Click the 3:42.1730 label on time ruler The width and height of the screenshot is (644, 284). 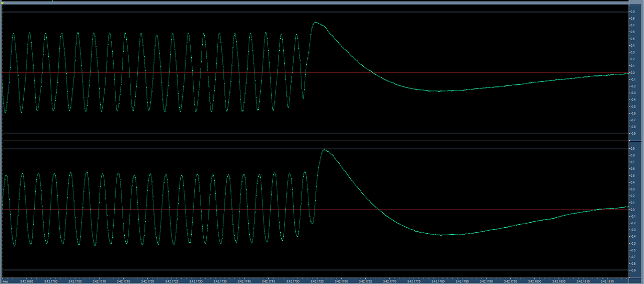point(196,281)
